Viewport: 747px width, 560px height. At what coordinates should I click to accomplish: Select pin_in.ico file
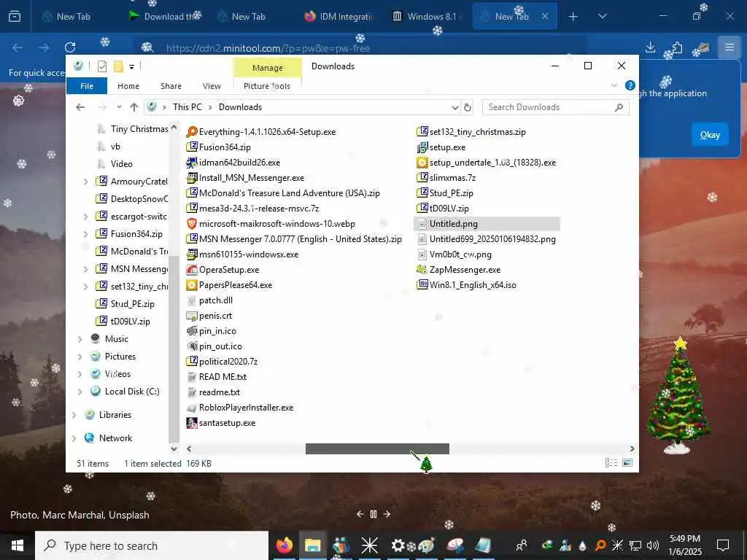[211, 331]
